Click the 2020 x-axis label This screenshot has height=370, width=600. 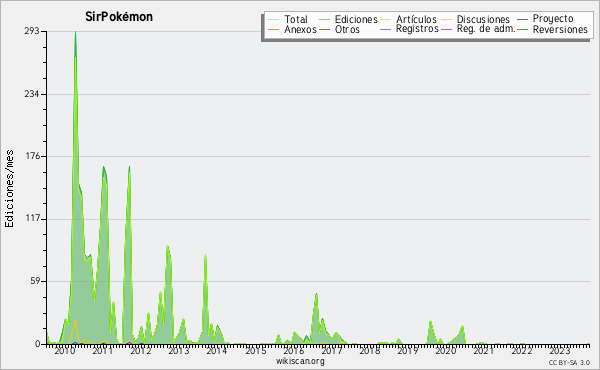(x=446, y=350)
